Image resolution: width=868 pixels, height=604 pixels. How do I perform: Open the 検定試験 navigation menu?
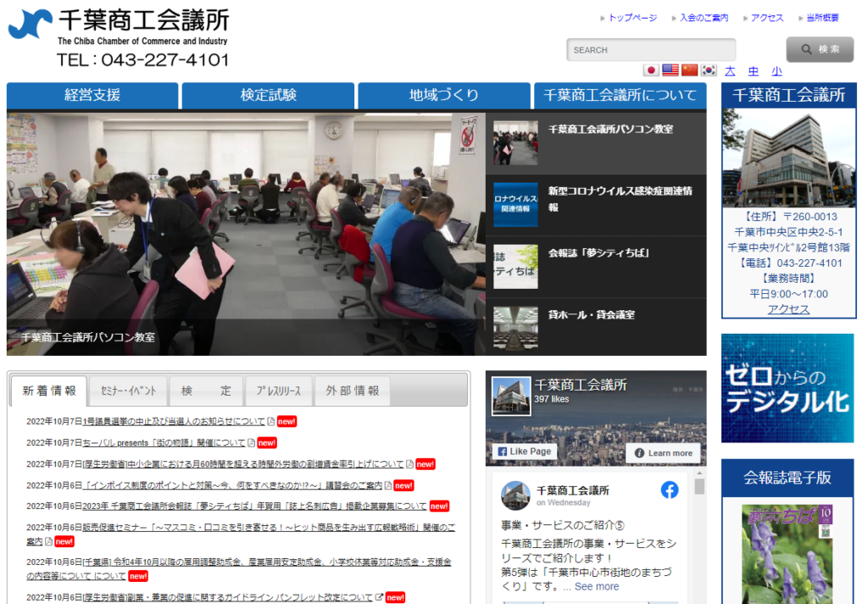[269, 95]
